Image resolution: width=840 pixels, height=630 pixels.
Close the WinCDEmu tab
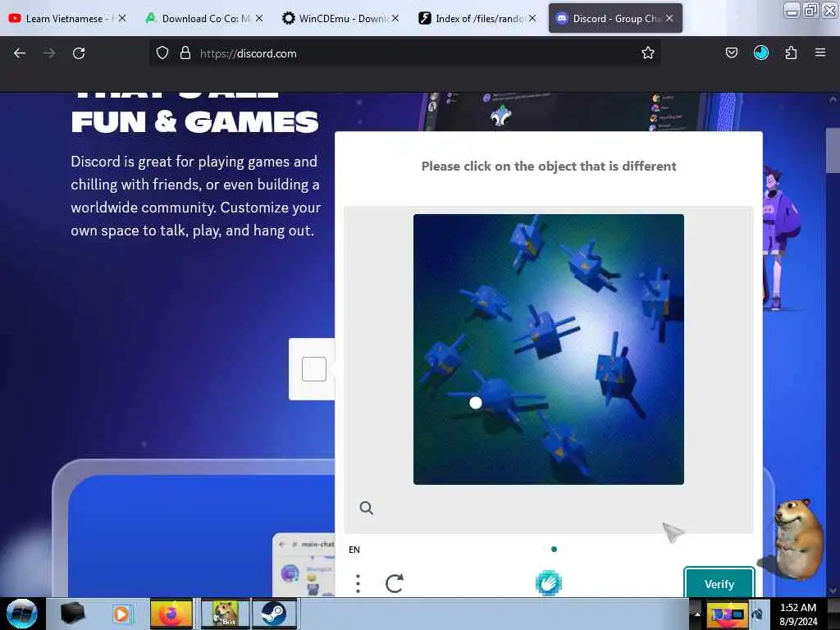coord(395,18)
